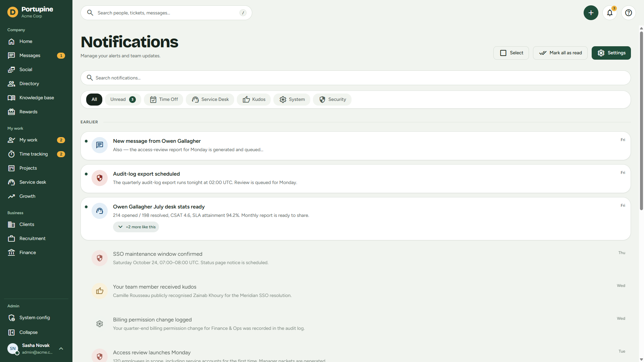Open Time tracking in the sidebar
Viewport: 644px width, 362px height.
(36, 154)
